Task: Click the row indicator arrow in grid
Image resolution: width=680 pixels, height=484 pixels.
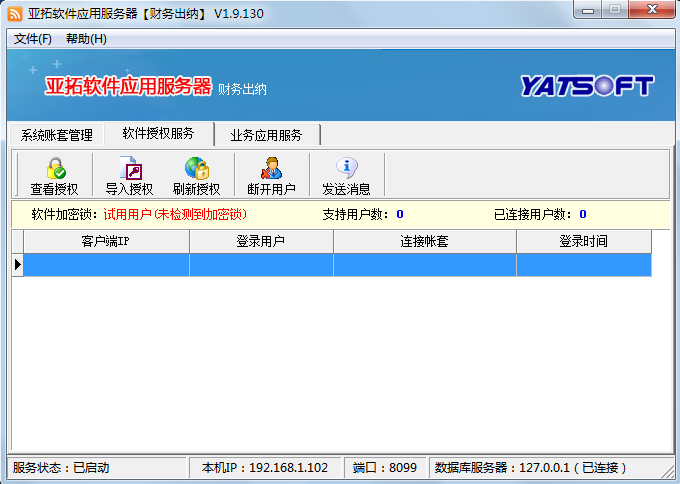Action: [17, 265]
